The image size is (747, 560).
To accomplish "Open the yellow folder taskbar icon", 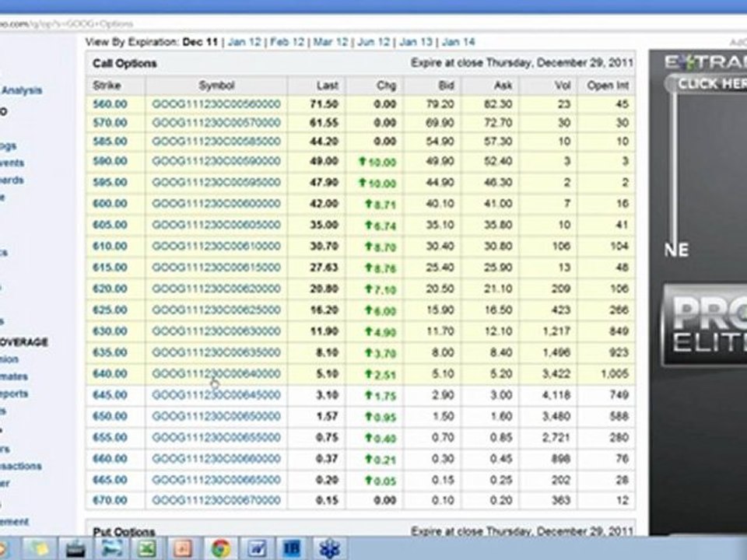I will point(38,548).
